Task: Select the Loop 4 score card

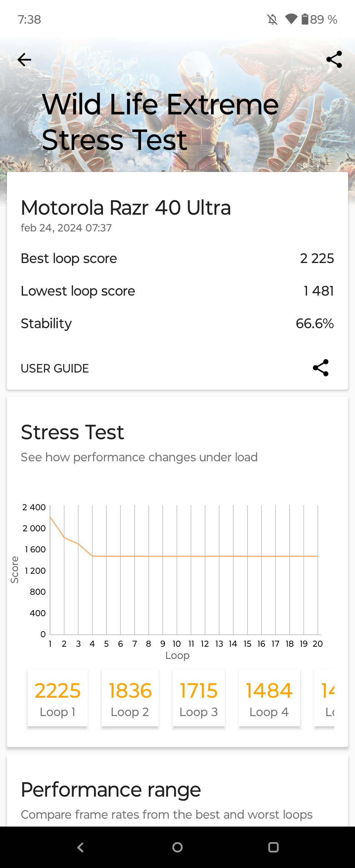Action: [x=269, y=697]
